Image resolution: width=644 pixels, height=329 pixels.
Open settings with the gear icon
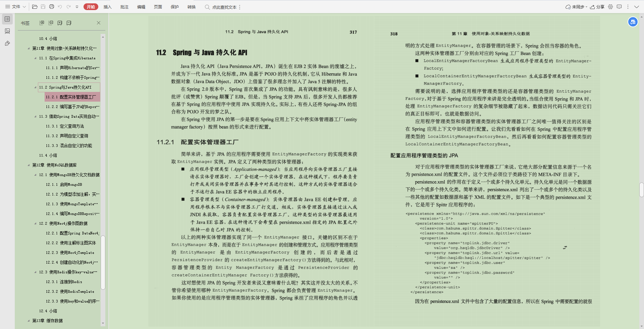(610, 7)
